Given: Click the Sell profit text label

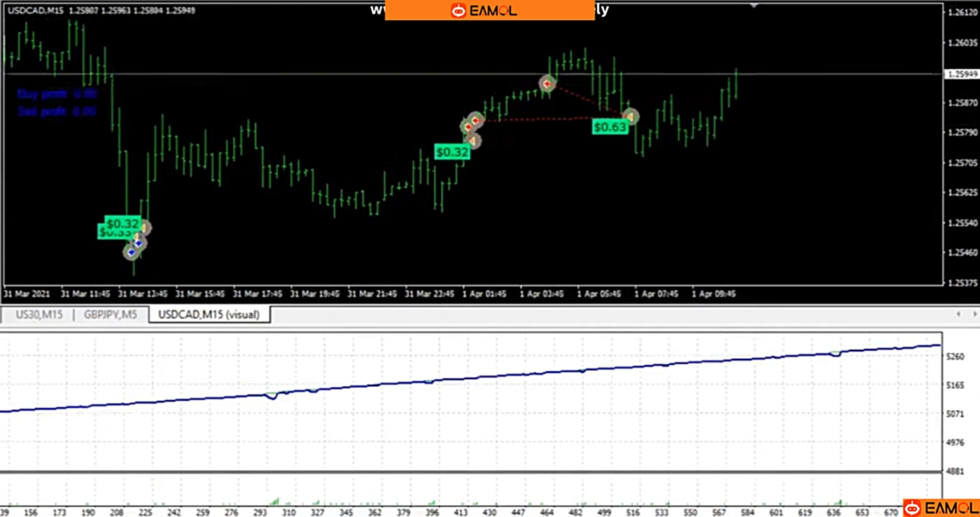Looking at the screenshot, I should pos(56,111).
